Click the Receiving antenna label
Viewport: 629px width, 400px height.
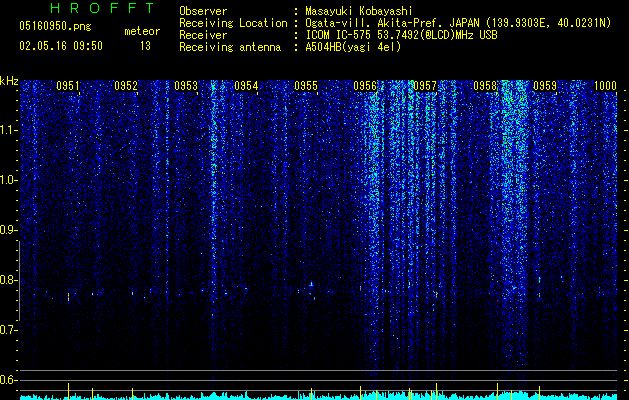(x=230, y=47)
